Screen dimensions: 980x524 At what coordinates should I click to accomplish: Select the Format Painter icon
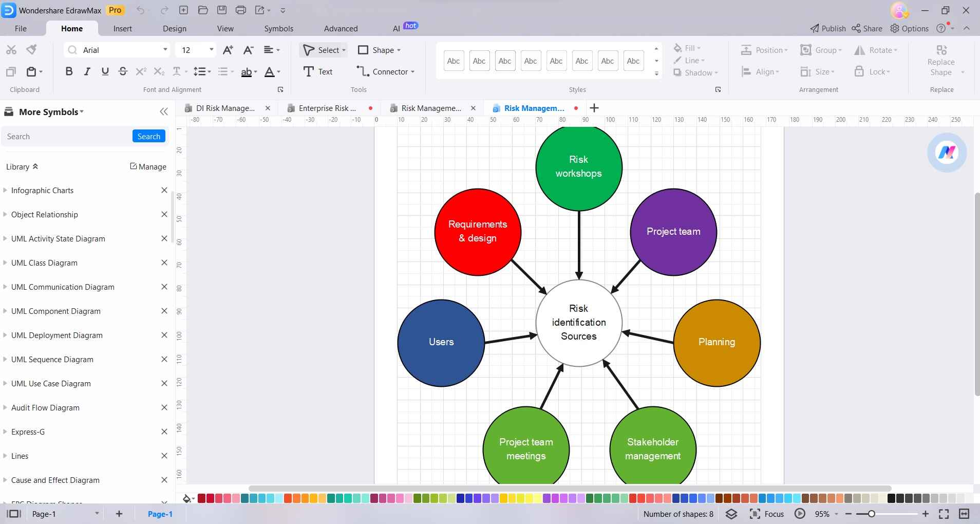tap(32, 49)
